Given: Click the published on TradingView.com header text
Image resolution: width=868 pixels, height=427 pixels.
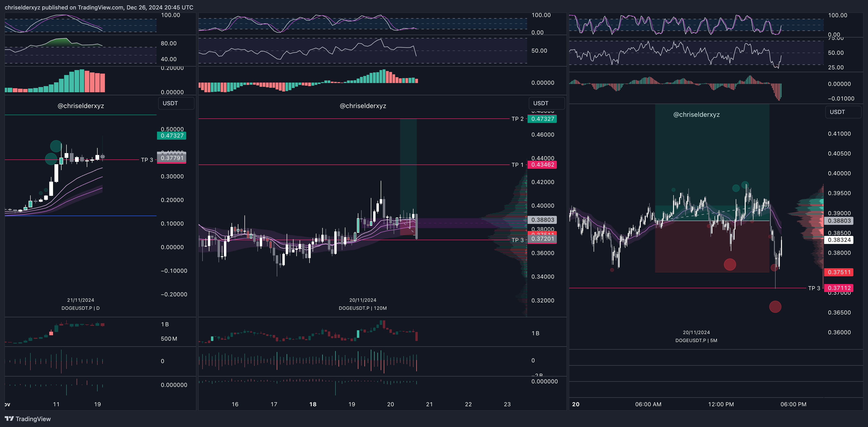Looking at the screenshot, I should [x=99, y=7].
